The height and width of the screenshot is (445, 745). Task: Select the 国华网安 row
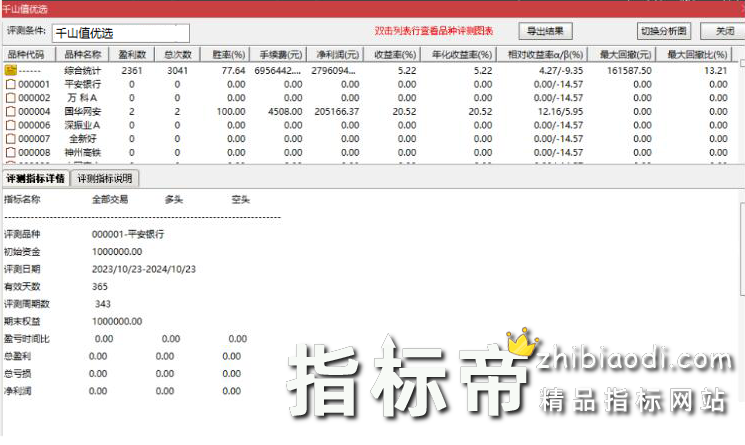click(372, 112)
